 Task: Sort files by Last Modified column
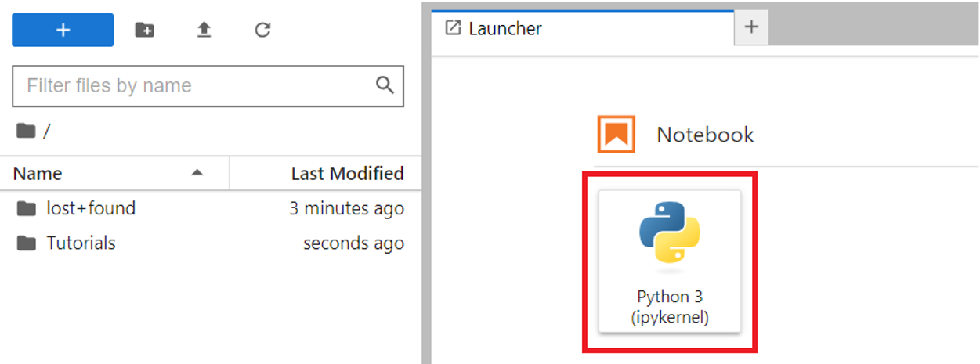tap(326, 173)
